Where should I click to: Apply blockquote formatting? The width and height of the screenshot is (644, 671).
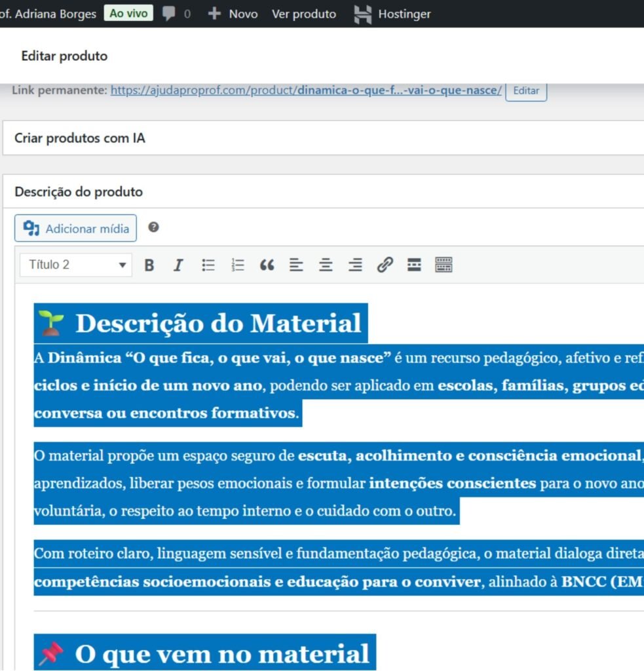click(x=267, y=265)
